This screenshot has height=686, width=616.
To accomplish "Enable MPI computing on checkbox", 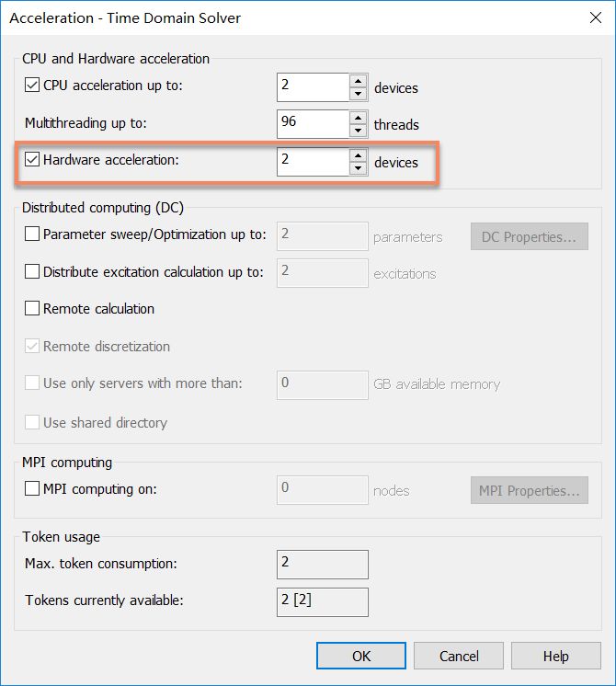I will [32, 488].
